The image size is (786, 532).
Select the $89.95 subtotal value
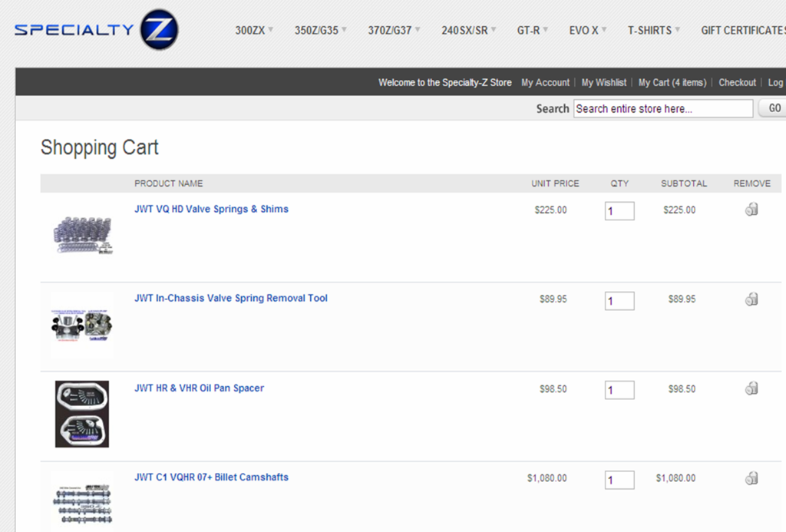click(682, 299)
